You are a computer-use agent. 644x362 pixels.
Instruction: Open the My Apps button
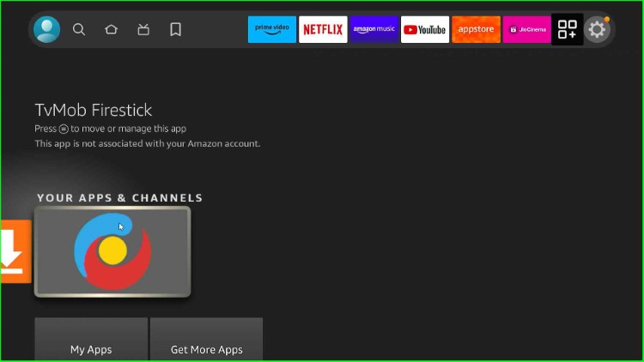point(91,339)
